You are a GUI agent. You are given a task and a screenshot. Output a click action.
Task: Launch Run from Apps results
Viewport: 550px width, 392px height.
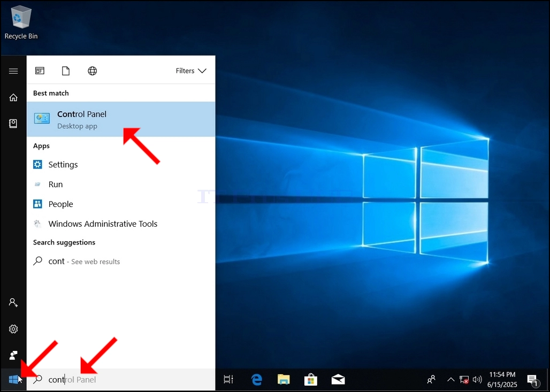pyautogui.click(x=121, y=185)
